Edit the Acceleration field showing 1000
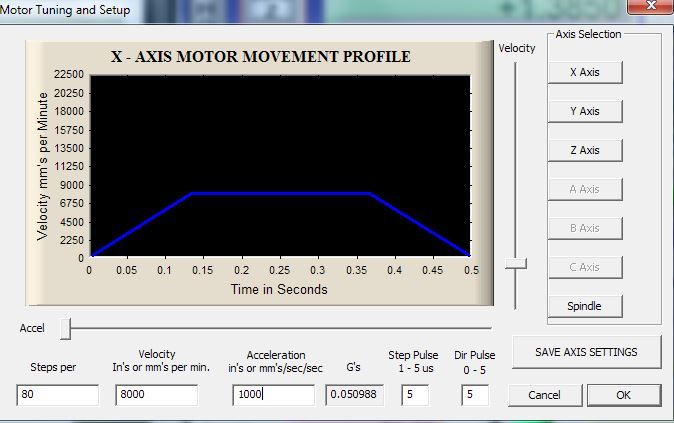The width and height of the screenshot is (674, 423). tap(273, 395)
